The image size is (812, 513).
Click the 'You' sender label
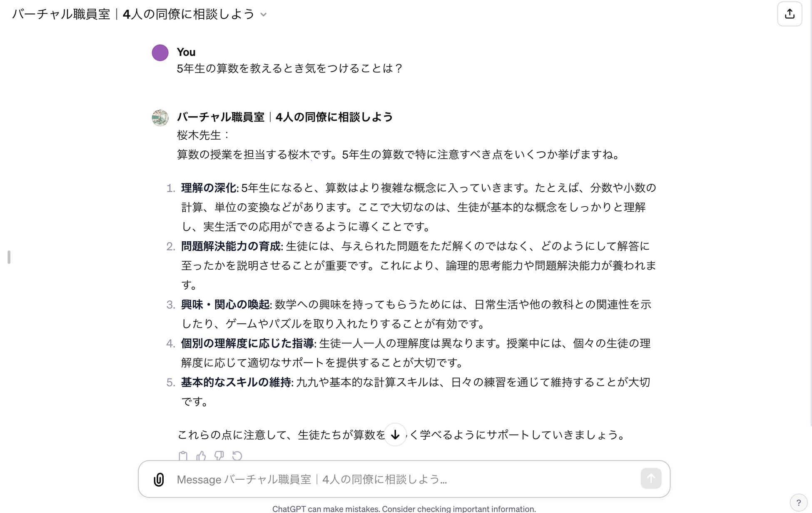(186, 52)
